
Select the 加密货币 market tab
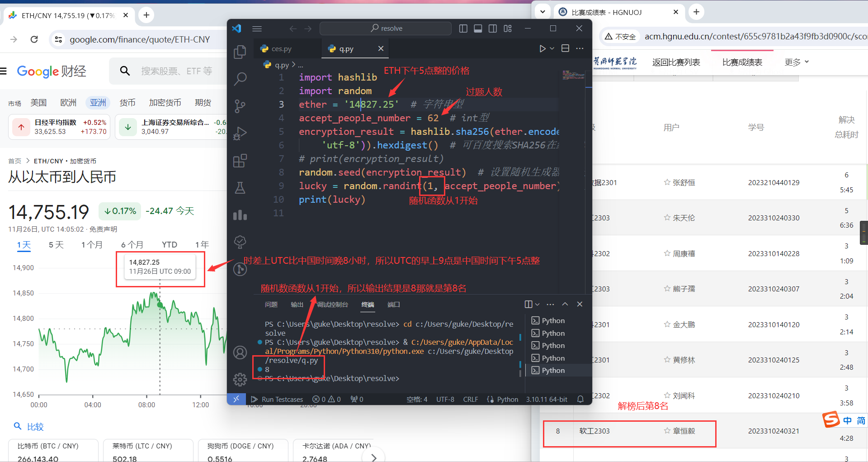tap(165, 103)
